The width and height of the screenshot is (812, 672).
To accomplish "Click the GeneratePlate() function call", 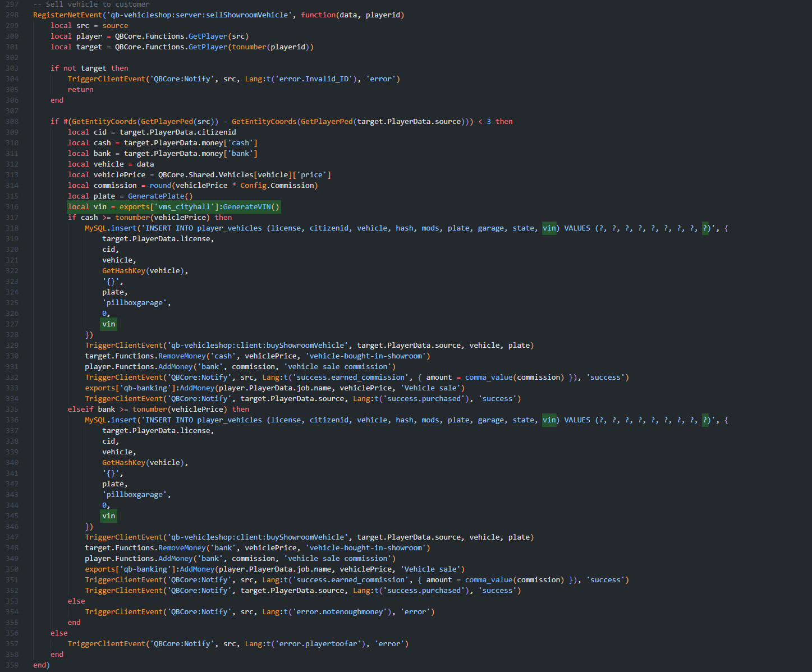I will (x=160, y=196).
